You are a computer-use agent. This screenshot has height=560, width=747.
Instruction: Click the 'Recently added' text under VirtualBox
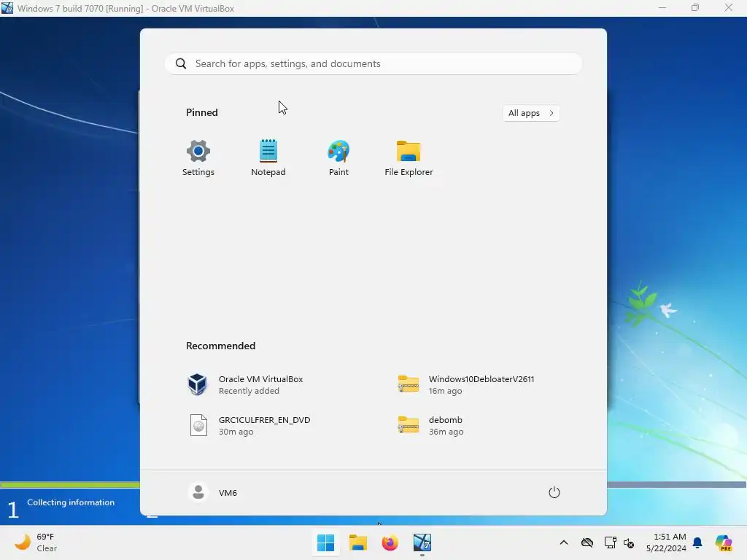249,391
